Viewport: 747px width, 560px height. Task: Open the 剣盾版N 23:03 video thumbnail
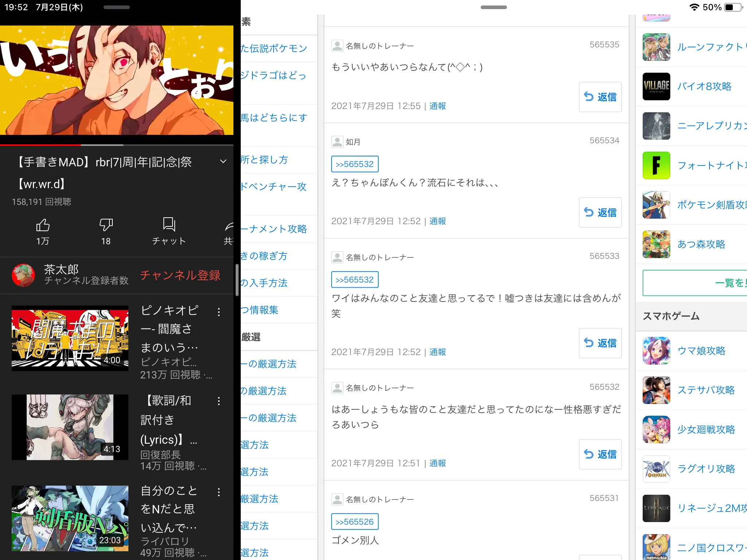click(x=70, y=518)
